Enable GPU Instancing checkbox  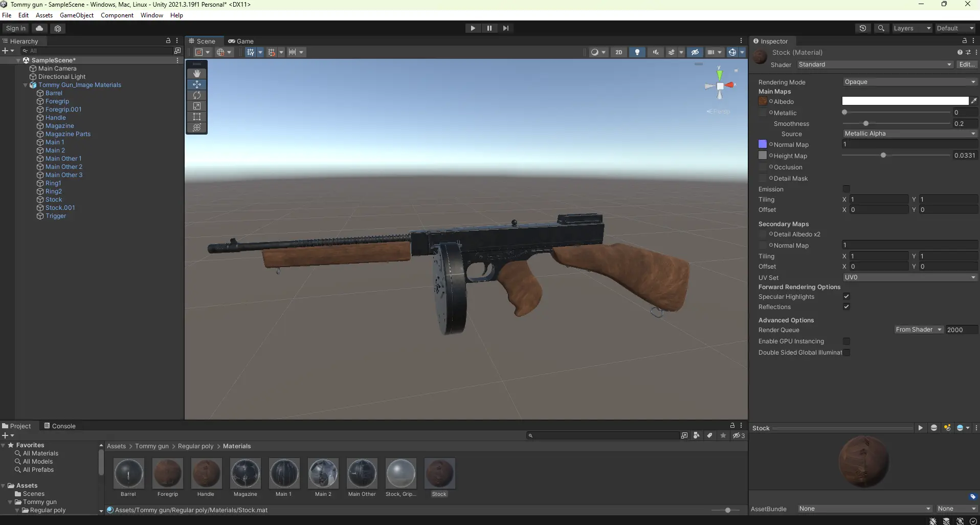pos(847,341)
